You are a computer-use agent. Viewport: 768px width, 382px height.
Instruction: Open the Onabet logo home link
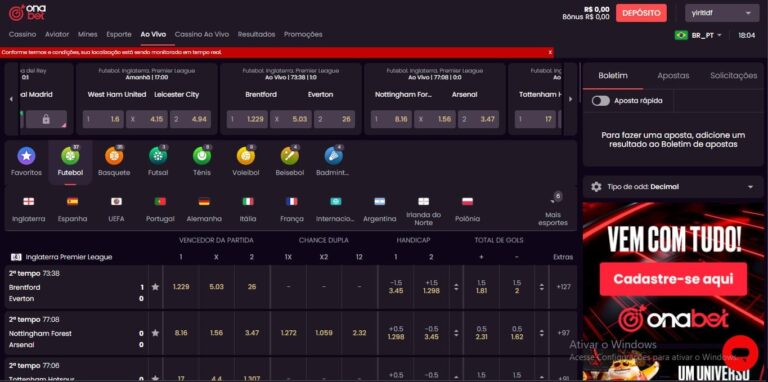(27, 13)
